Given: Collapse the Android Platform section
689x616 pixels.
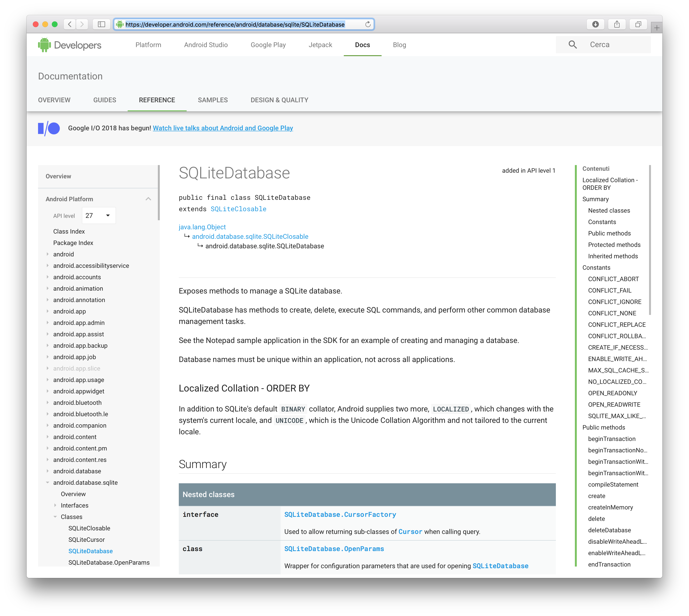Looking at the screenshot, I should (148, 199).
